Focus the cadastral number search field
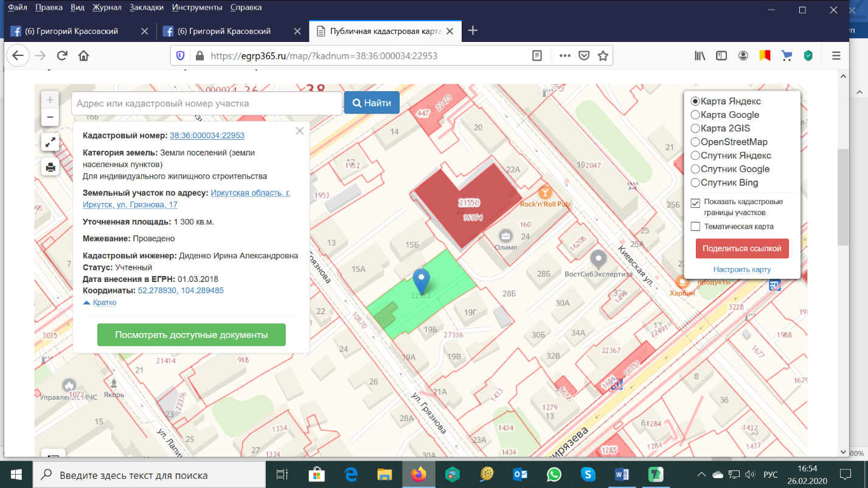868x488 pixels. 207,103
